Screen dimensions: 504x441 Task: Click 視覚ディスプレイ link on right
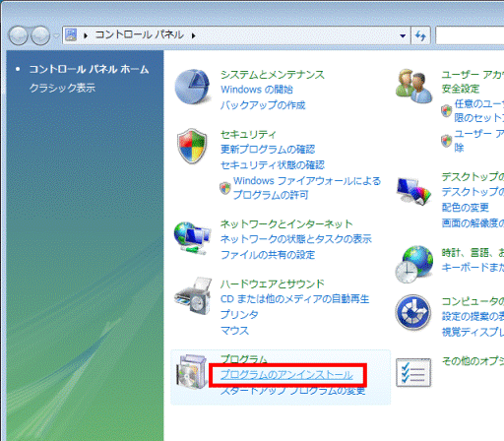click(x=472, y=332)
